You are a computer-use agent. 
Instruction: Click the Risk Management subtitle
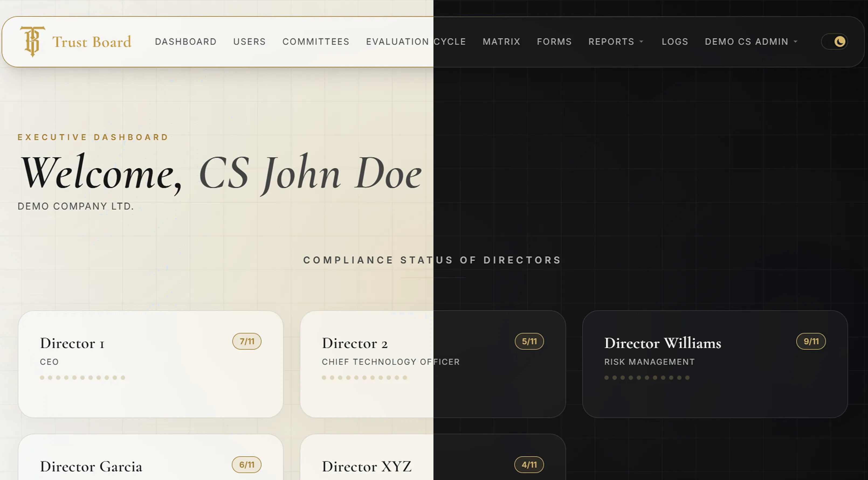click(x=649, y=362)
